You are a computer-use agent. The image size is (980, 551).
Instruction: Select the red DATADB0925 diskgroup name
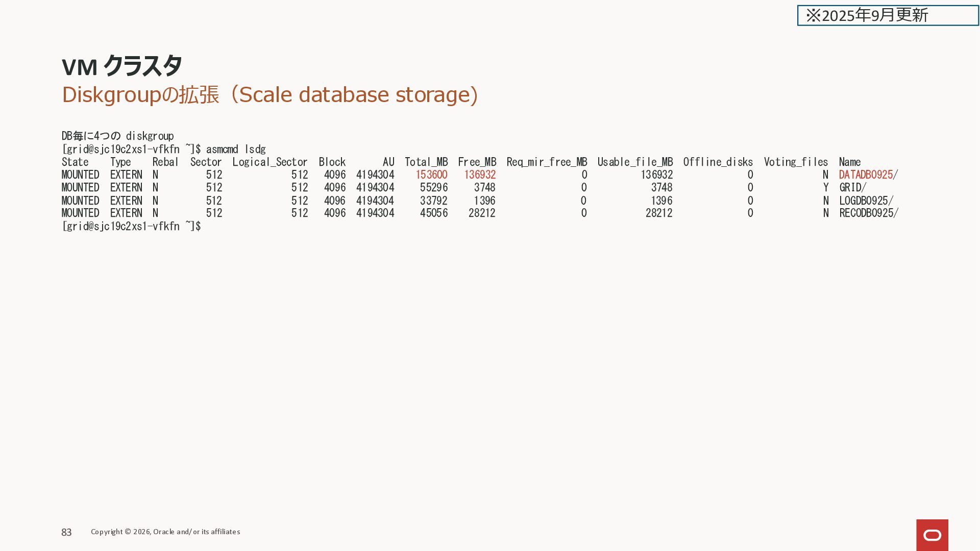(x=866, y=175)
